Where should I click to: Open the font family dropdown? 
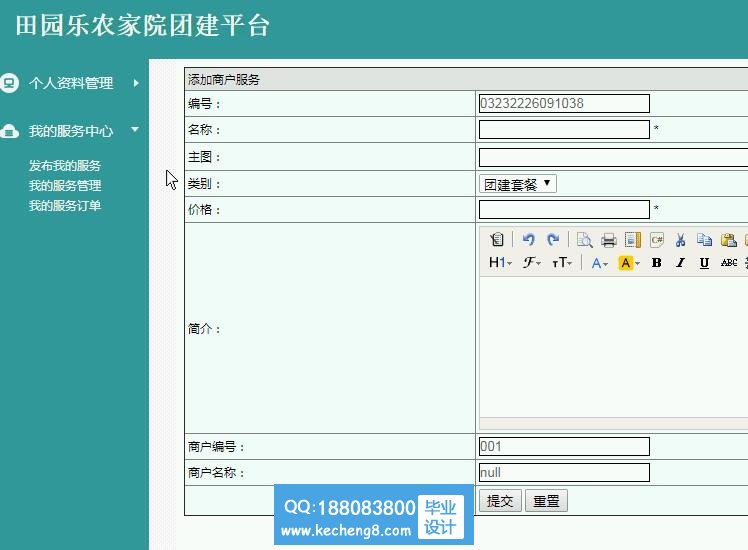pyautogui.click(x=531, y=262)
